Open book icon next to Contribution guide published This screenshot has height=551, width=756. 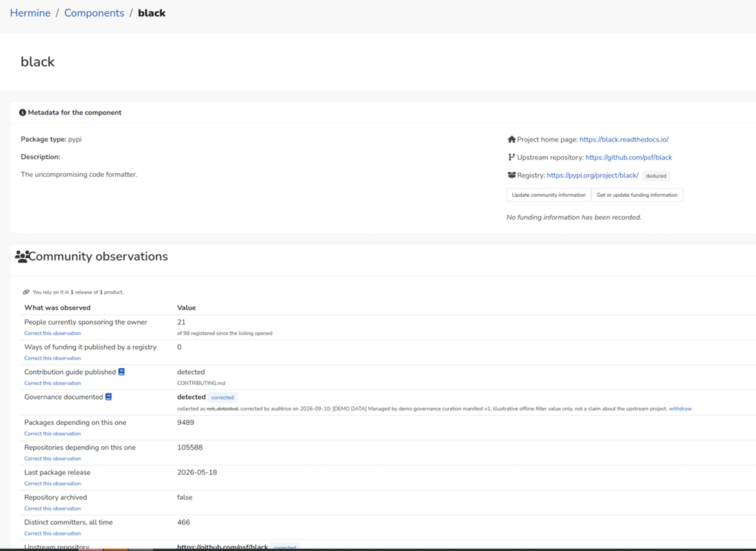122,372
